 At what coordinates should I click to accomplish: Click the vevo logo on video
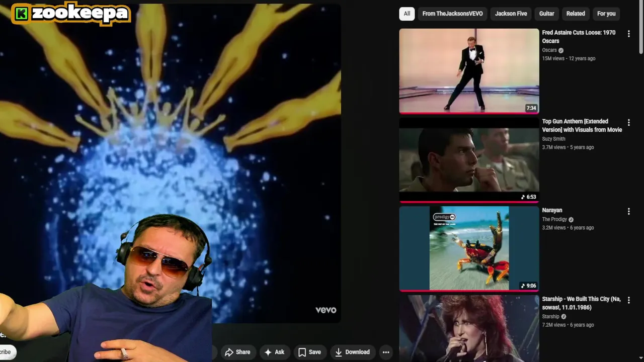tap(326, 310)
